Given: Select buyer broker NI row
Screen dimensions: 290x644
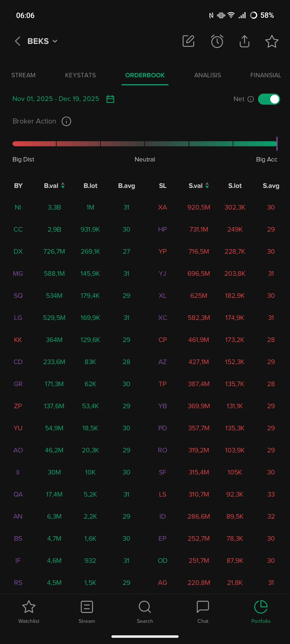Looking at the screenshot, I should 18,207.
